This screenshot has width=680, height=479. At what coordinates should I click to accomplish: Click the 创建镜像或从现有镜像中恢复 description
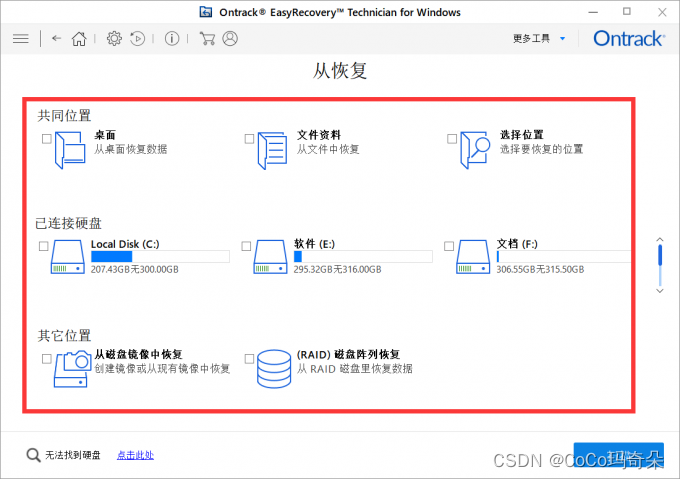162,369
